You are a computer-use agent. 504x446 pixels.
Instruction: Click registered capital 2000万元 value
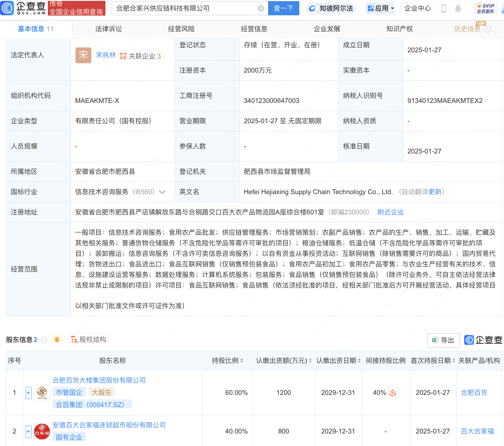tap(258, 70)
